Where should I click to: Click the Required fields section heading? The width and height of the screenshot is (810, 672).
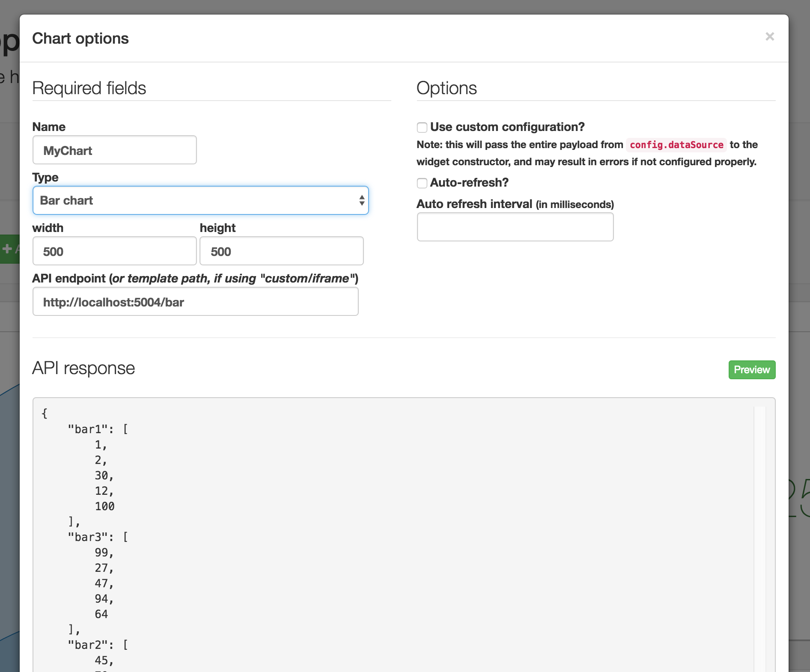coord(89,88)
